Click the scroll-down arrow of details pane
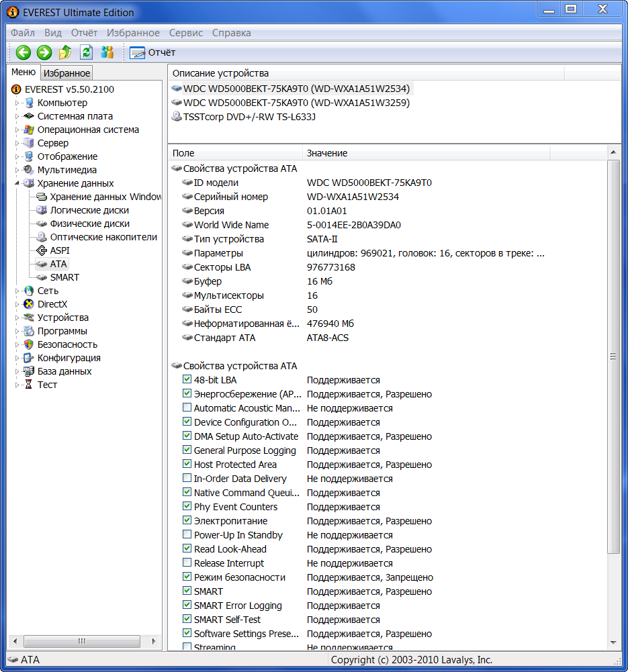 [x=613, y=642]
